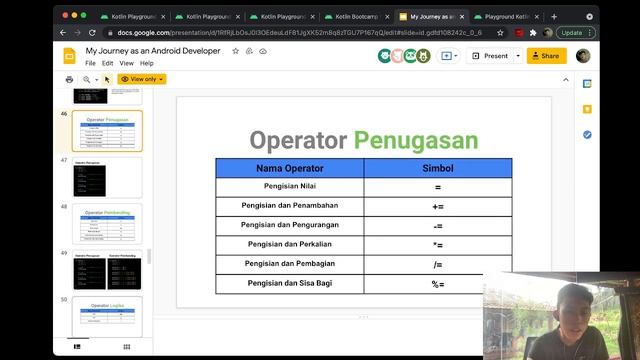Click the Simbol table header
The height and width of the screenshot is (360, 640).
[438, 168]
